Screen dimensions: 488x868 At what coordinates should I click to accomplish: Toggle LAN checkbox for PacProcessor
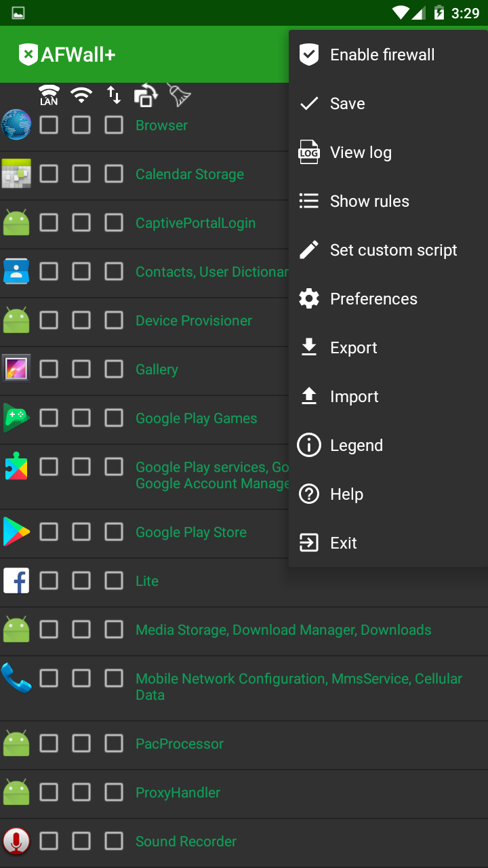[x=49, y=743]
